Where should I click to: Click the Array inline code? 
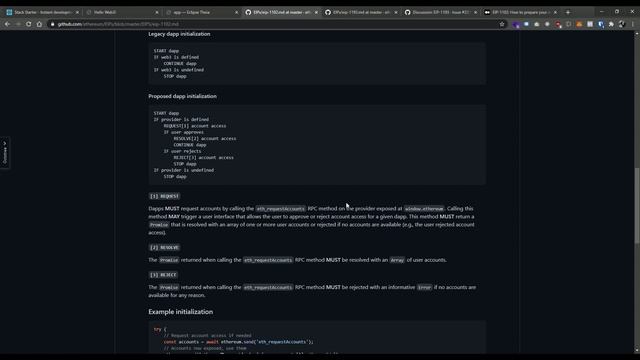(397, 260)
